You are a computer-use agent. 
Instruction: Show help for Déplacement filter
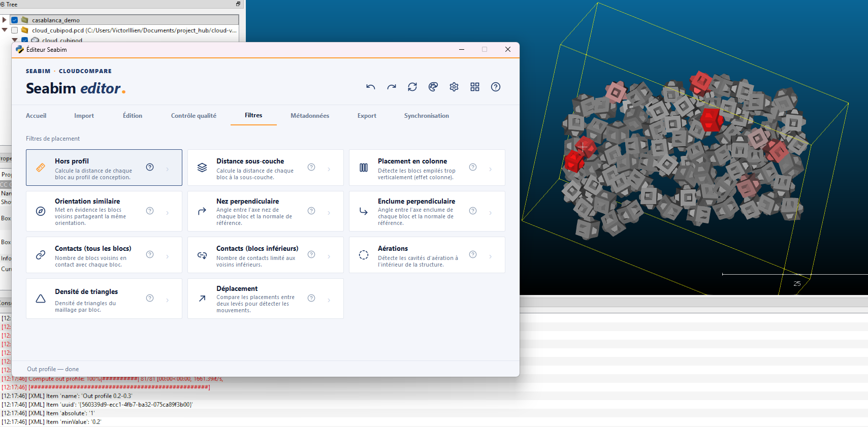(x=311, y=298)
